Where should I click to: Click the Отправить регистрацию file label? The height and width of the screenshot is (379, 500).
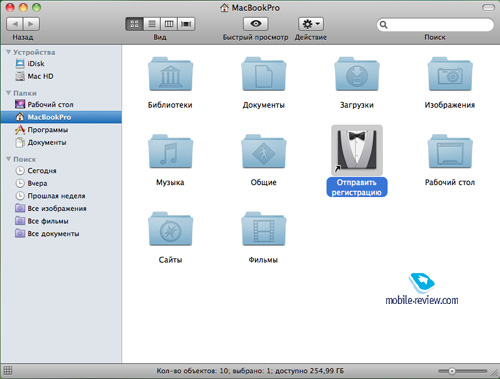(x=357, y=187)
